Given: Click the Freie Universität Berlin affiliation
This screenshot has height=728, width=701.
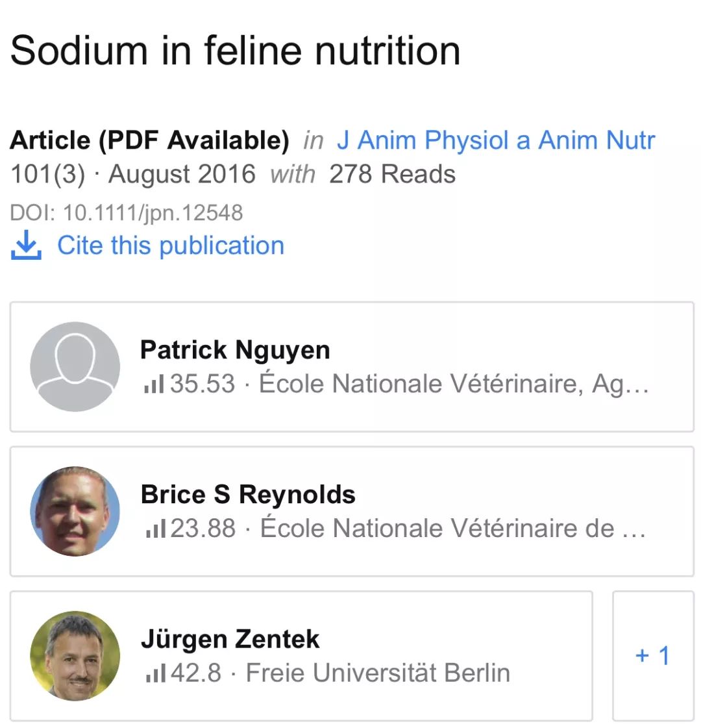Looking at the screenshot, I should point(378,673).
